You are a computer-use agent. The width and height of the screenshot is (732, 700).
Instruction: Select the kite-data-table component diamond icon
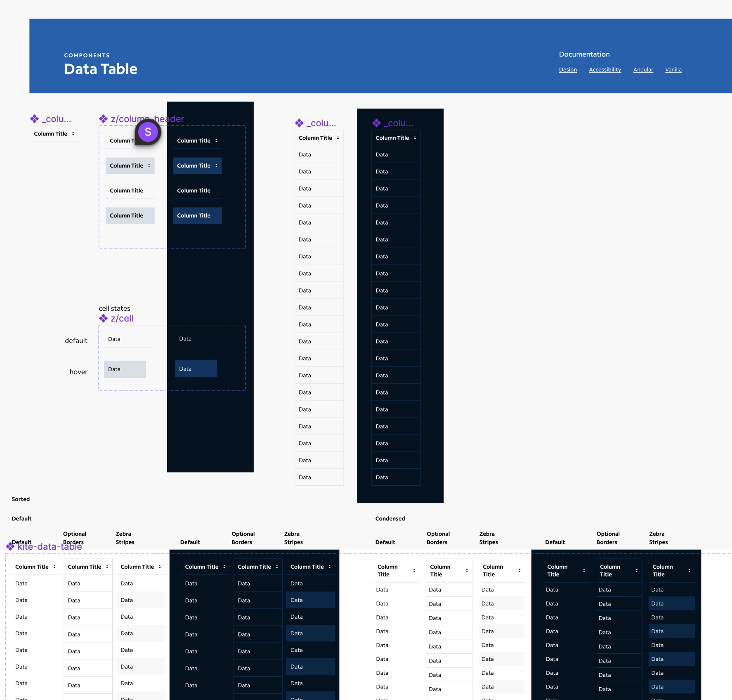click(10, 546)
